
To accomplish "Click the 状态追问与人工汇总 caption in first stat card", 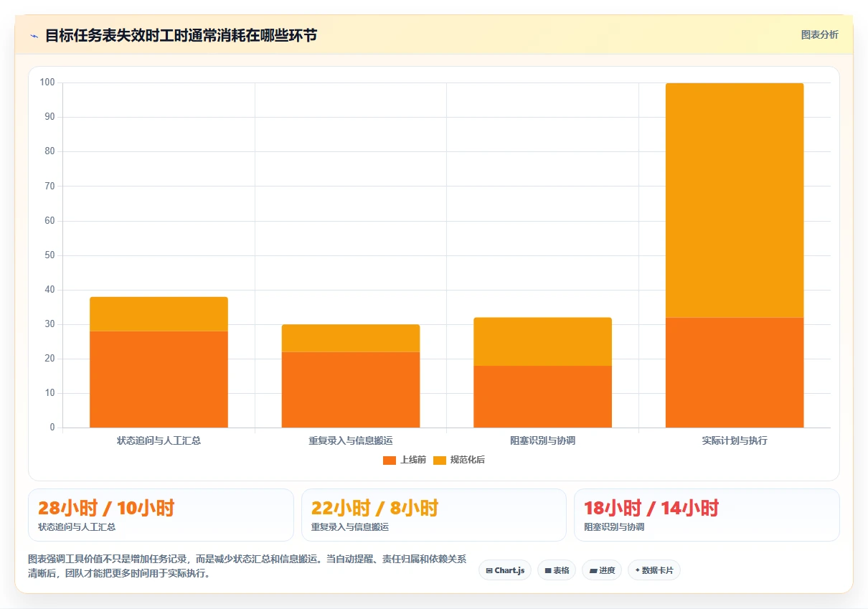I will click(x=77, y=527).
